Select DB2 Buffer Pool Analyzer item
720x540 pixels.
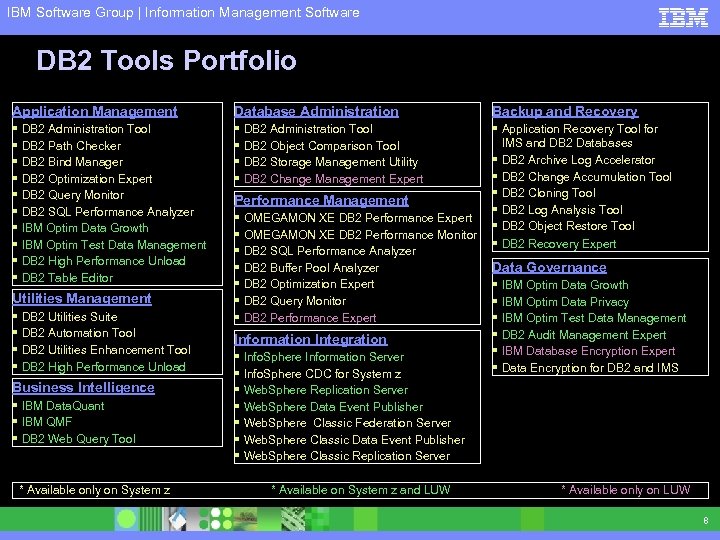click(311, 268)
